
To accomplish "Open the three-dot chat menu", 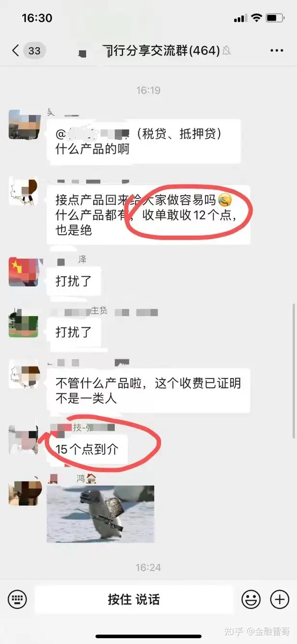I will 277,51.
